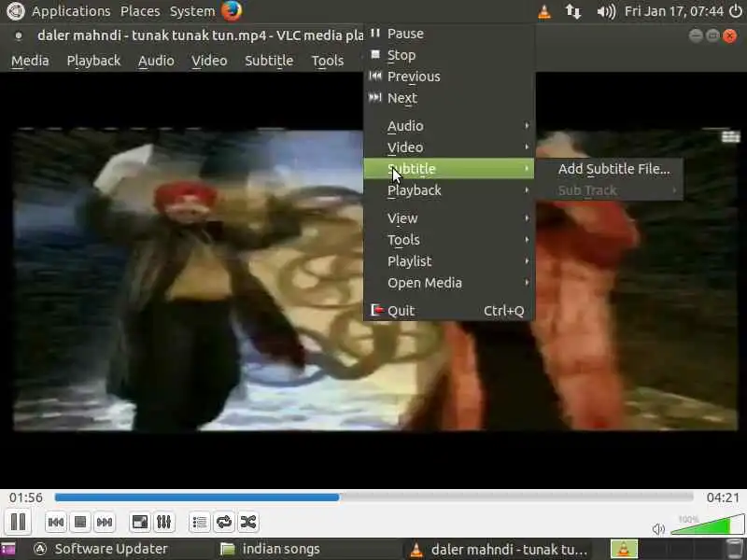Toggle the loop repeat button
747x560 pixels.
(x=224, y=523)
